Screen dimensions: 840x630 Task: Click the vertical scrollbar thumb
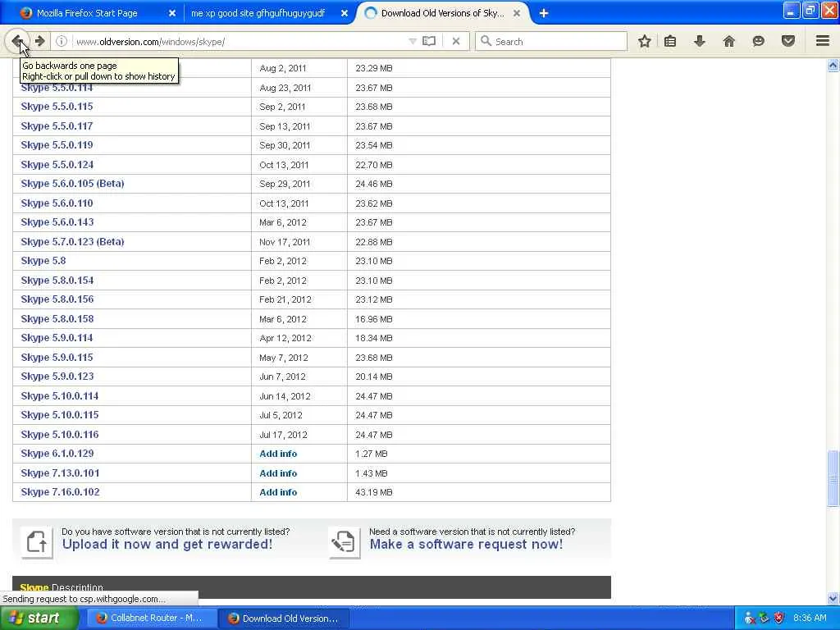[833, 478]
